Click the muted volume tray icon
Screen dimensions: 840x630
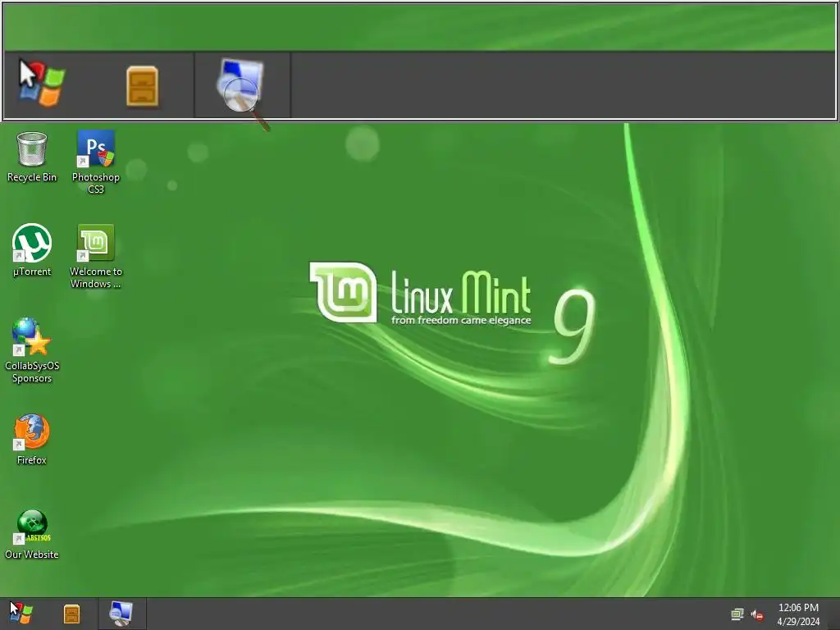coord(757,614)
